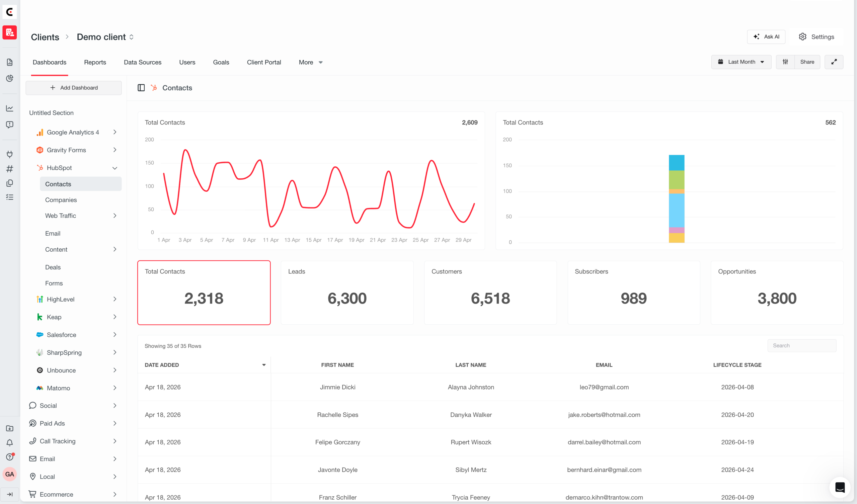Screen dimensions: 857x504
Task: Click email leo79@gmail.com
Action: (604, 387)
